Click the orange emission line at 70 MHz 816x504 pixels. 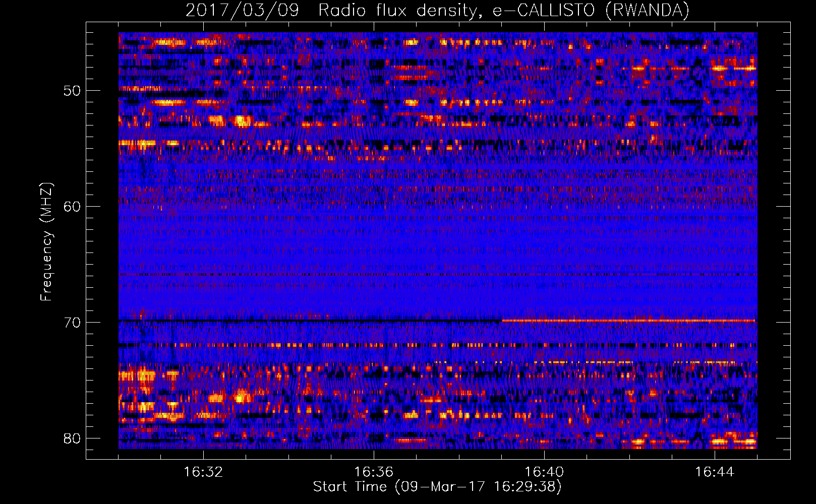629,320
